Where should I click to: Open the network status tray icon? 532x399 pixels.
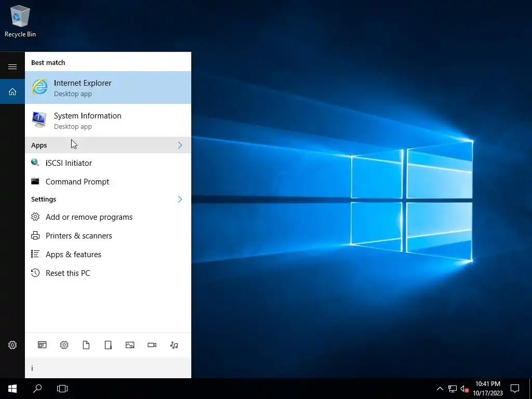(x=453, y=389)
